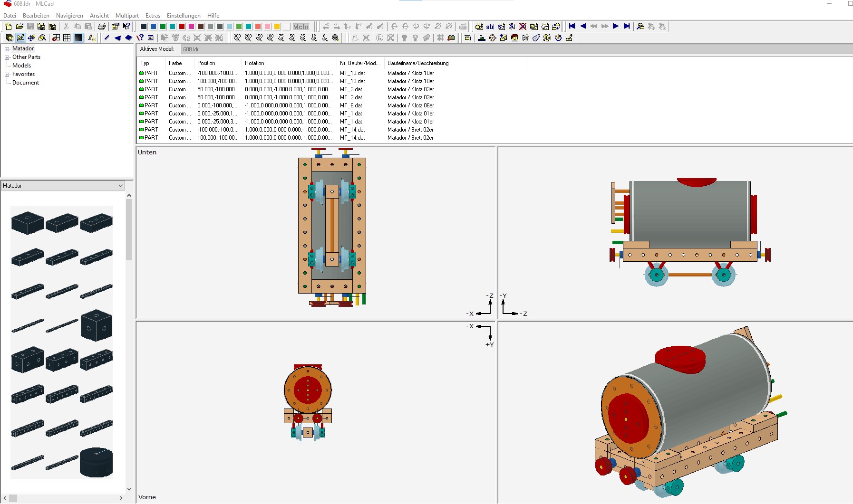The image size is (853, 504).
Task: Open the rubber belt generator icon
Action: coord(536,38)
